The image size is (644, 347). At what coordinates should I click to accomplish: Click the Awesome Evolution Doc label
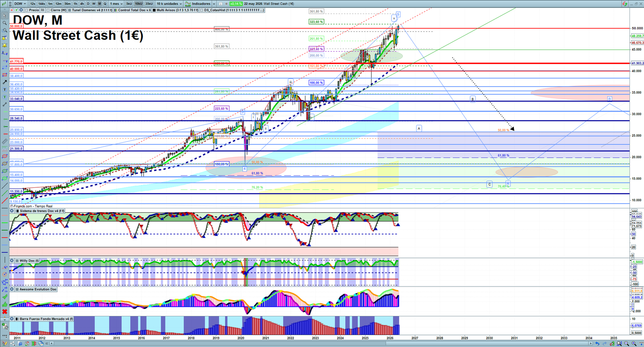(38, 289)
